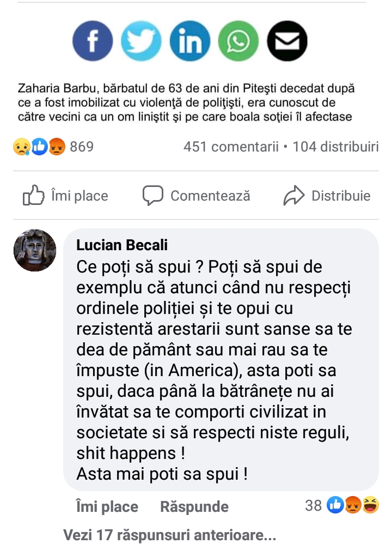This screenshot has width=392, height=556.
Task: Like the post with Îmi place button
Action: [x=65, y=195]
